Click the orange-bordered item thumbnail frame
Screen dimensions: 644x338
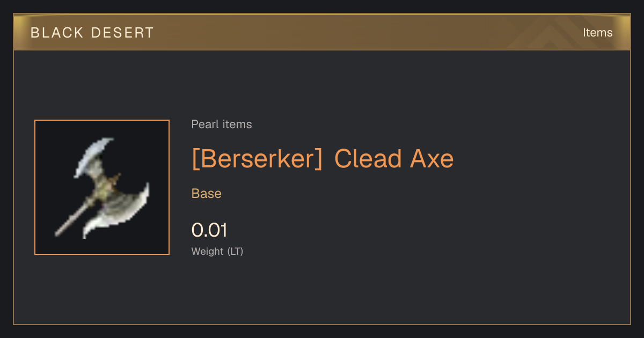102,187
